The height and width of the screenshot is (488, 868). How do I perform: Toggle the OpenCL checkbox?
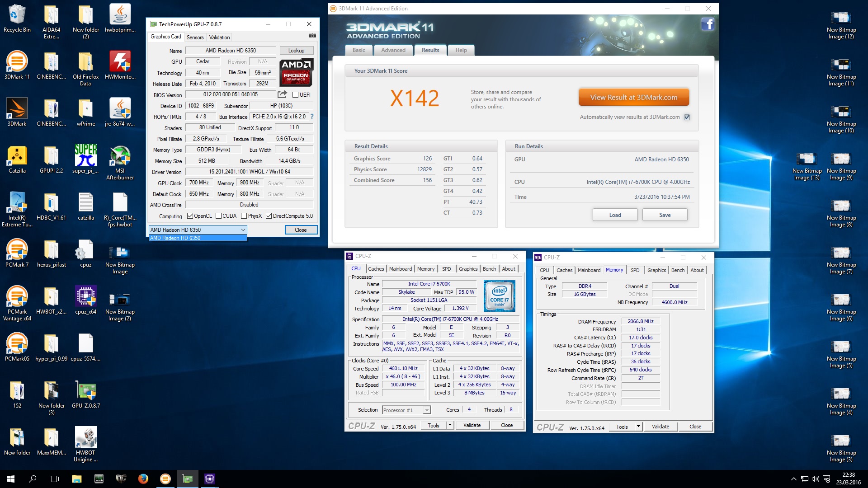pyautogui.click(x=190, y=216)
